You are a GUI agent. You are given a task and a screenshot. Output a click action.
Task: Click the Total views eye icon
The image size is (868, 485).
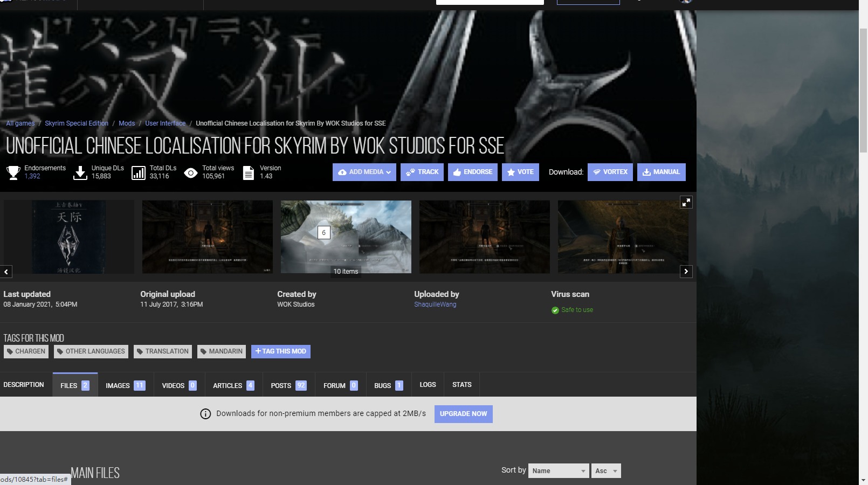[191, 172]
